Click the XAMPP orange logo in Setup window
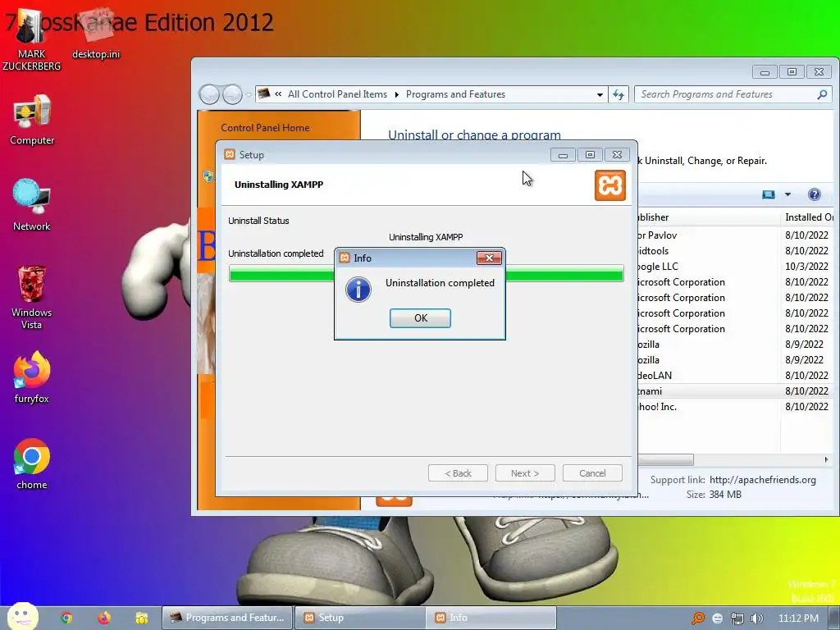The width and height of the screenshot is (840, 630). coord(610,185)
